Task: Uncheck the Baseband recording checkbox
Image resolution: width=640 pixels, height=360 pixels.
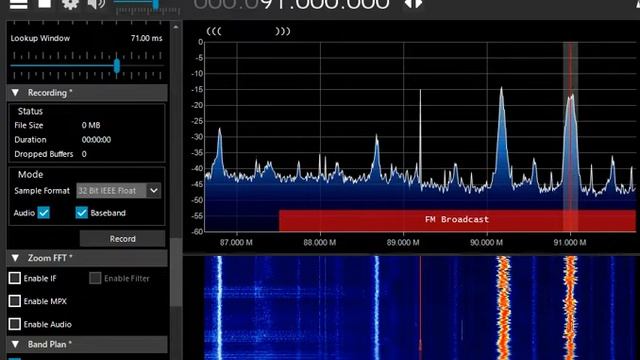Action: tap(82, 213)
